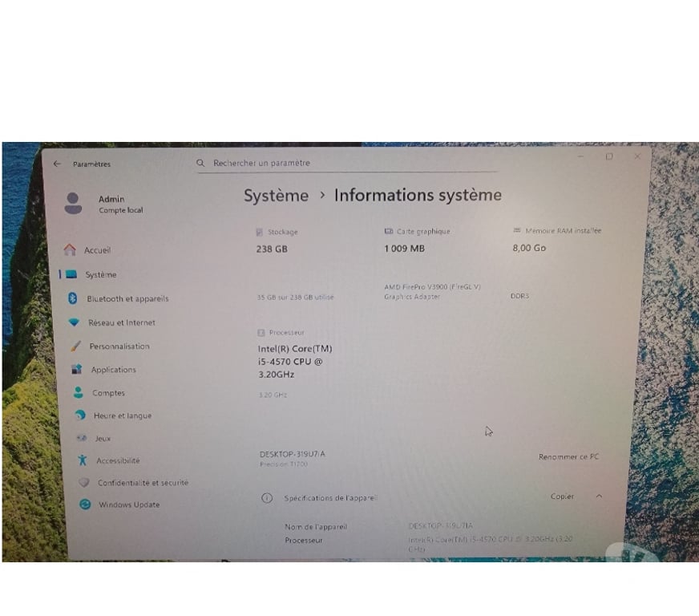Collapse the Spécifications de l'appareil section
This screenshot has width=699, height=616.
point(600,496)
